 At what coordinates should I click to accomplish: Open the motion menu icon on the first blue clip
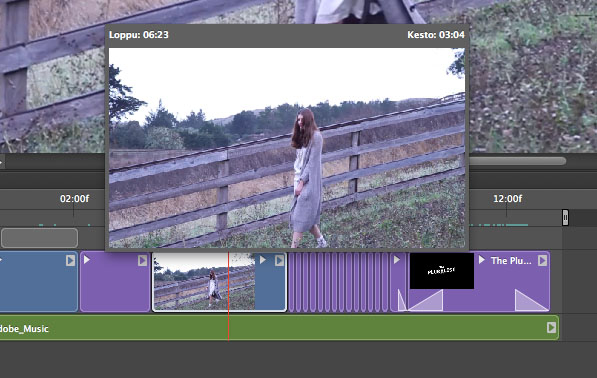click(70, 260)
